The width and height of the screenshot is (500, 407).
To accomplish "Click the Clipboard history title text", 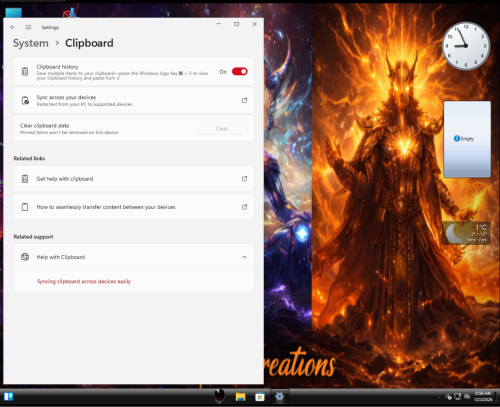I will click(x=57, y=67).
